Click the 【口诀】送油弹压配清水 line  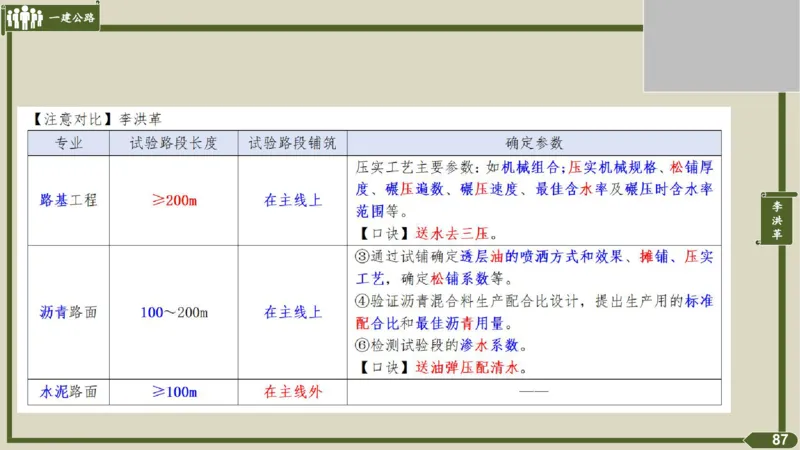[x=442, y=367]
